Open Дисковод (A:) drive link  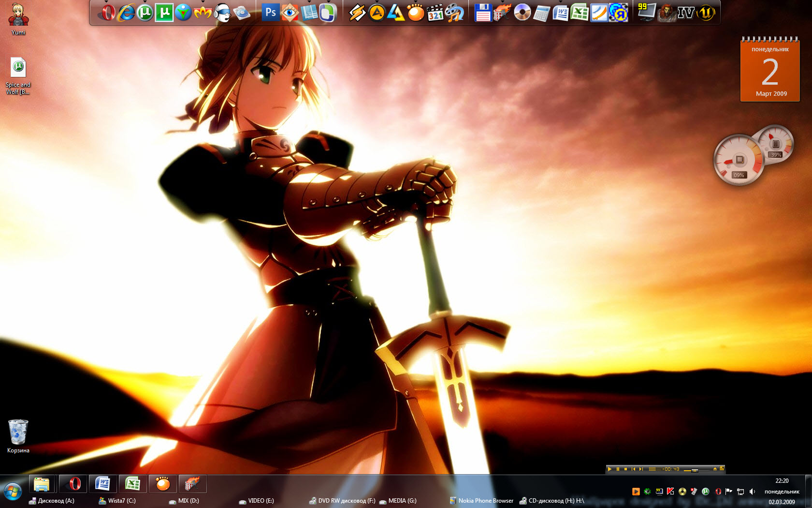coord(52,501)
